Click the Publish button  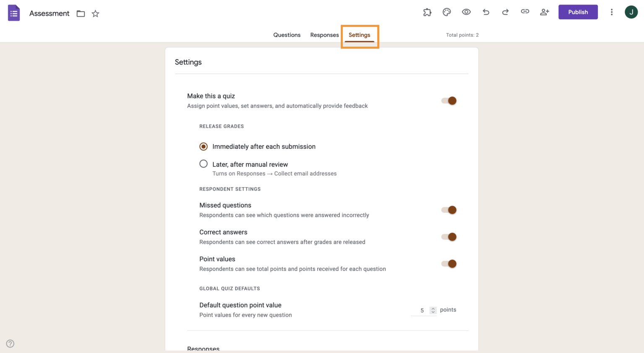578,12
